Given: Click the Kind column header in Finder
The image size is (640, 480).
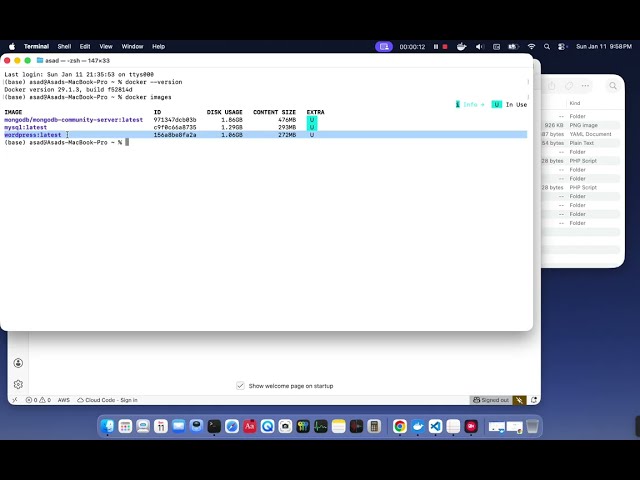Looking at the screenshot, I should pos(575,103).
